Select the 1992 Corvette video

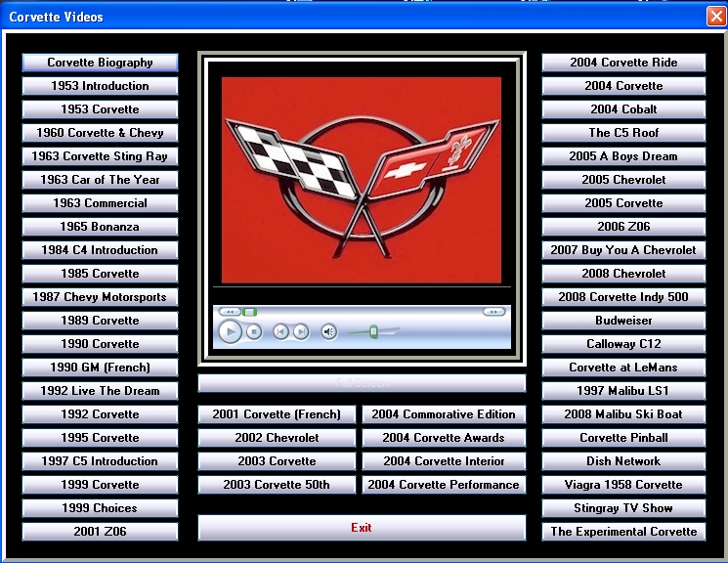(x=100, y=414)
